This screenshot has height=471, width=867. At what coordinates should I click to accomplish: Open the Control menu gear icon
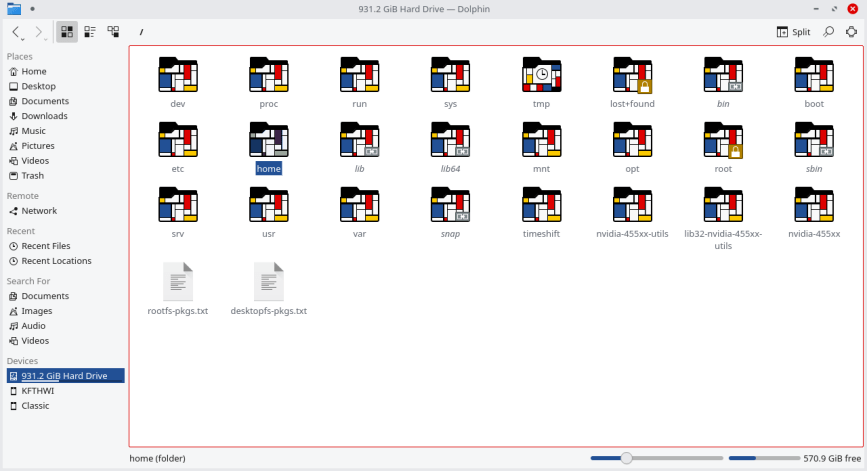click(852, 32)
